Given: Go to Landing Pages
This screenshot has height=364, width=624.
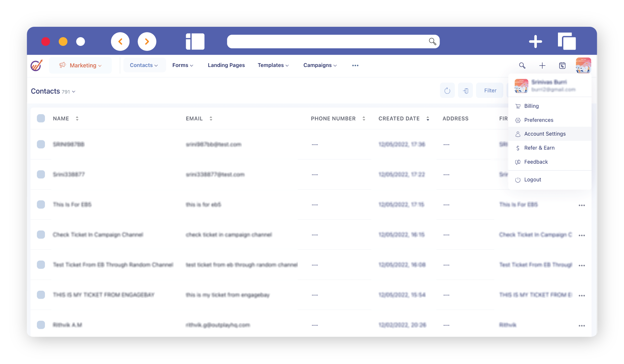Looking at the screenshot, I should pyautogui.click(x=226, y=65).
